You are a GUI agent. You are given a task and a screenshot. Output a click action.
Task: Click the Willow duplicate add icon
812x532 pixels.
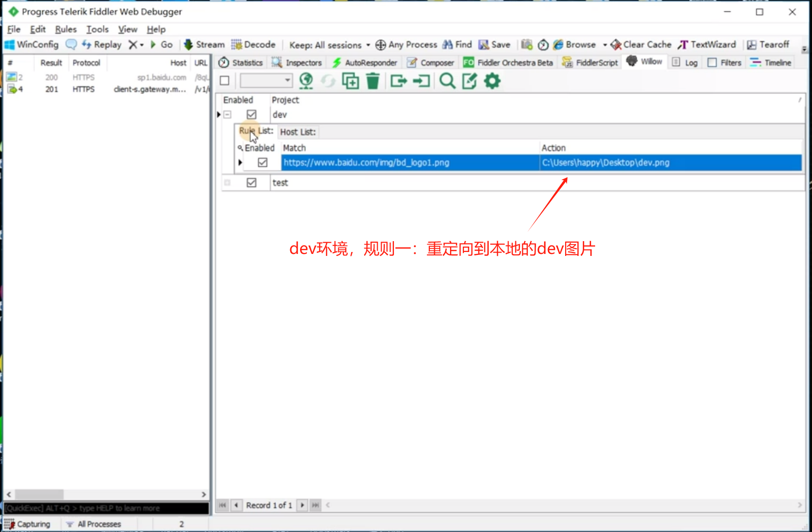pyautogui.click(x=350, y=81)
